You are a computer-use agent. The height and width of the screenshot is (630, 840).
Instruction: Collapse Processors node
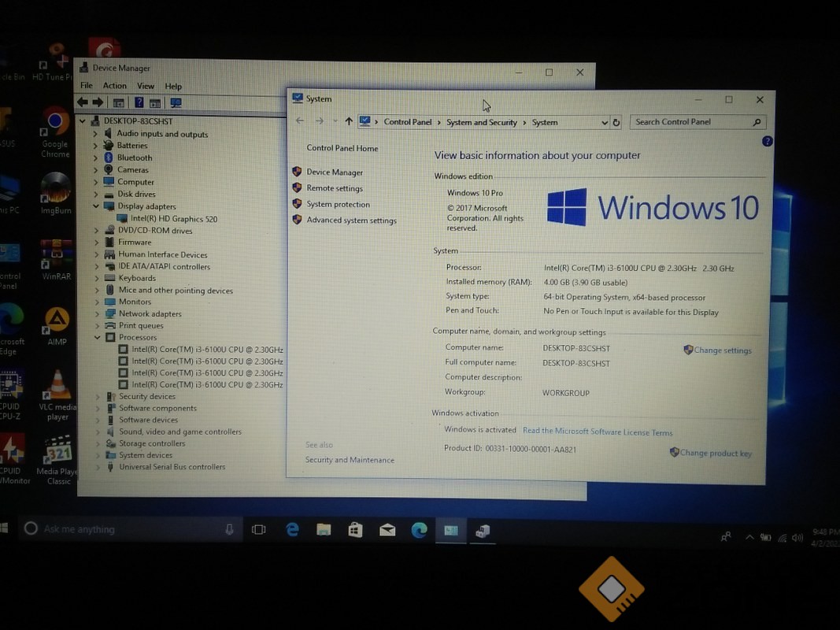97,337
